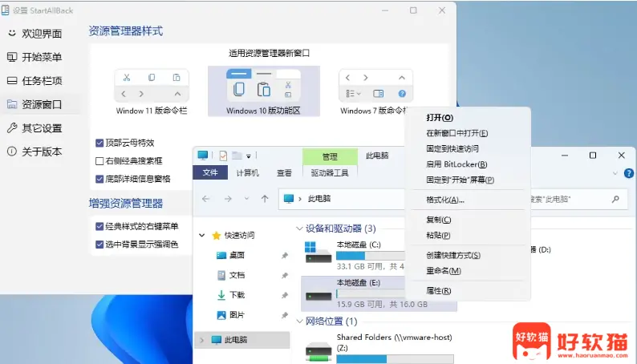The image size is (637, 364).
Task: Enable the 右侧经典搜索框 checkbox
Action: pyautogui.click(x=99, y=161)
